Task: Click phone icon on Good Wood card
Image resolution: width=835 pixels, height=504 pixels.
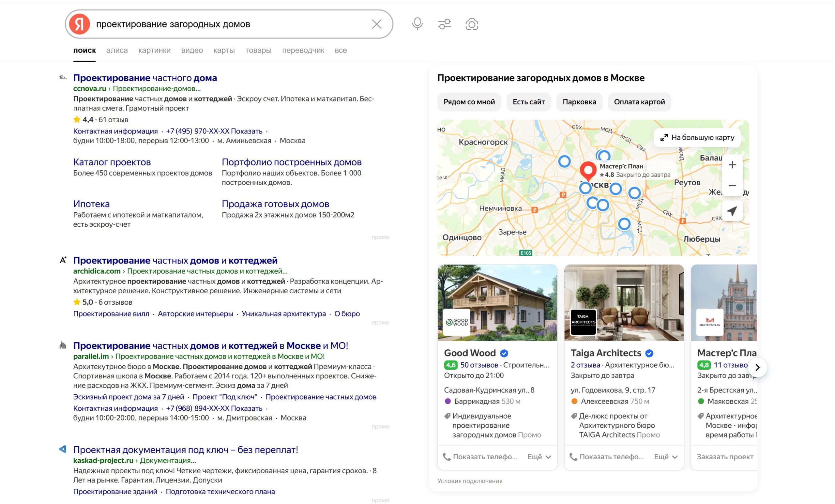Action: 447,457
